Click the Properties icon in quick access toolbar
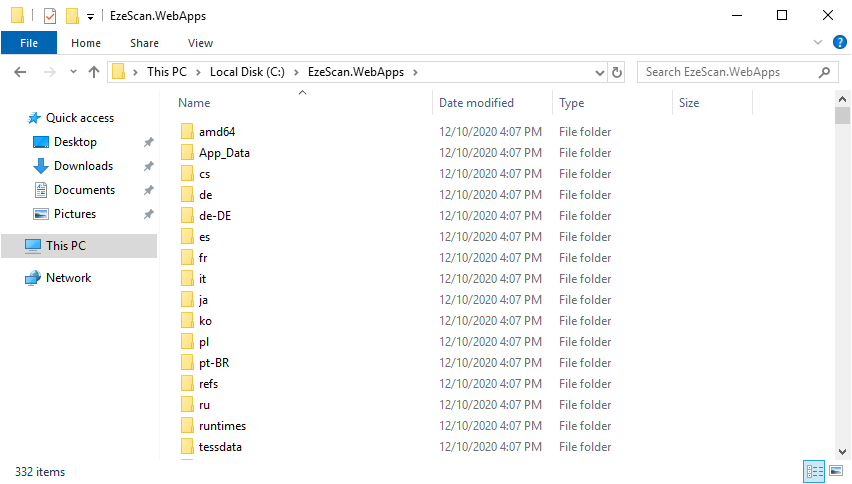 tap(50, 16)
